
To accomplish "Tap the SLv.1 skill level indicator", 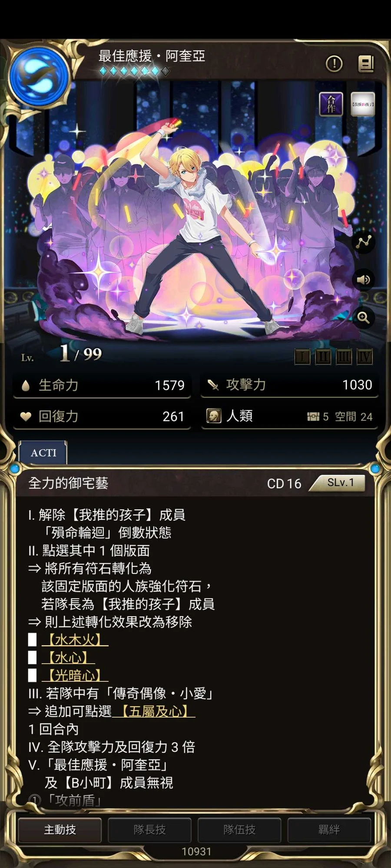I will pos(340,483).
